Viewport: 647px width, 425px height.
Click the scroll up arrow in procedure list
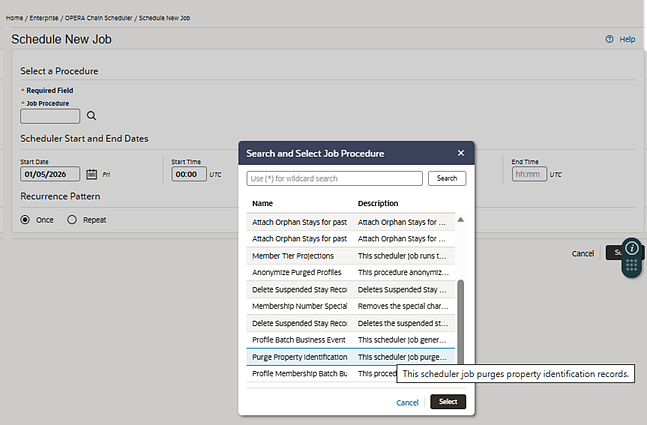click(460, 220)
